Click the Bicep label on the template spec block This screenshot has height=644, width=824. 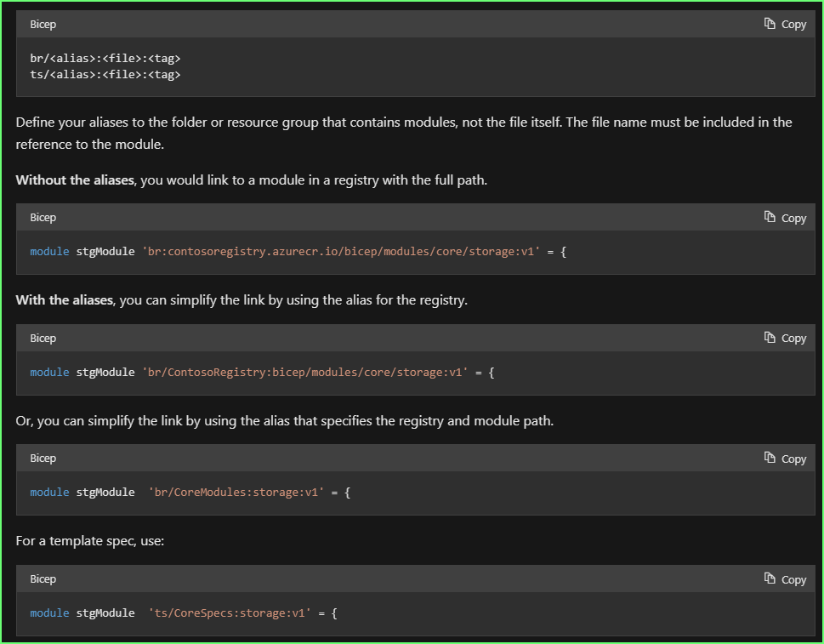coord(43,578)
